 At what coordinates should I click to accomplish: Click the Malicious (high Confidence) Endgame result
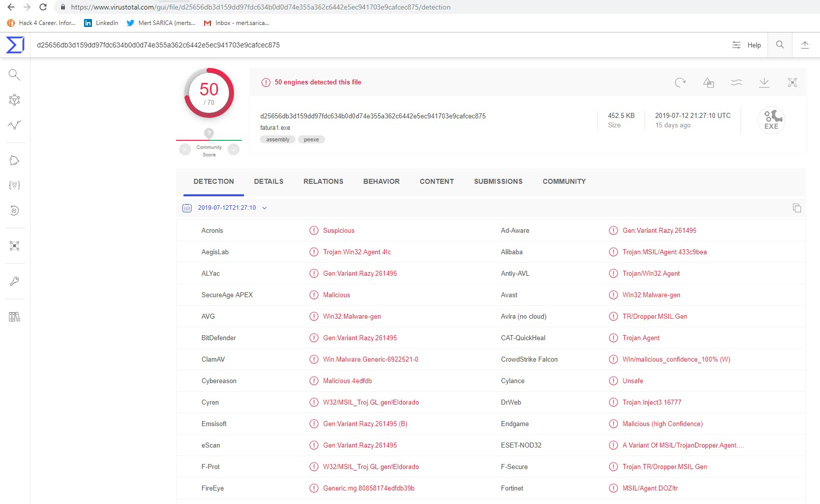pyautogui.click(x=662, y=424)
